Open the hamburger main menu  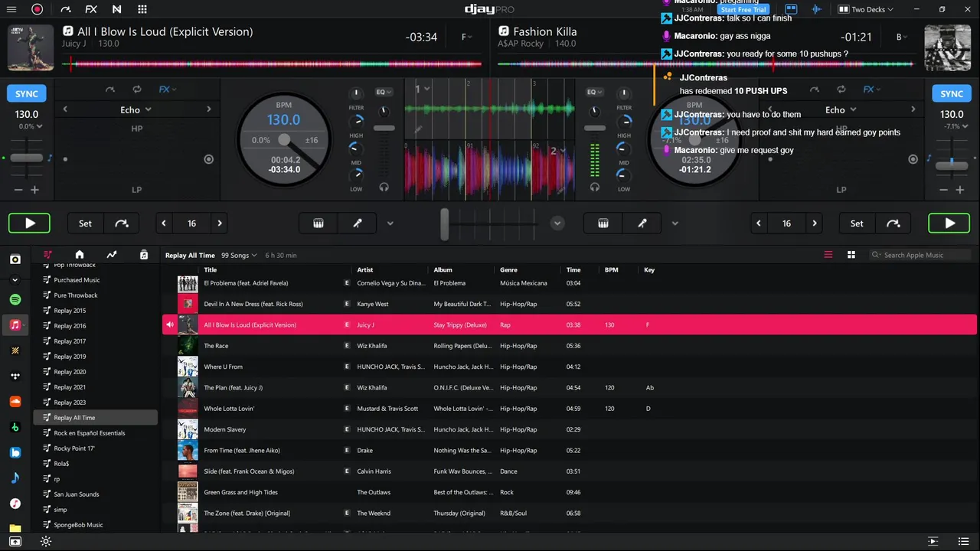(13, 9)
